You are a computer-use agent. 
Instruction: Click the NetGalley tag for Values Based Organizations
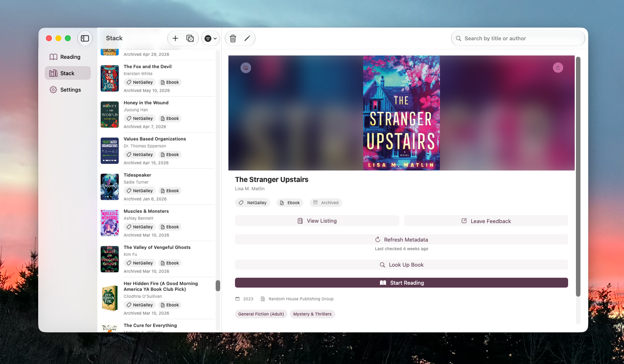tap(140, 154)
